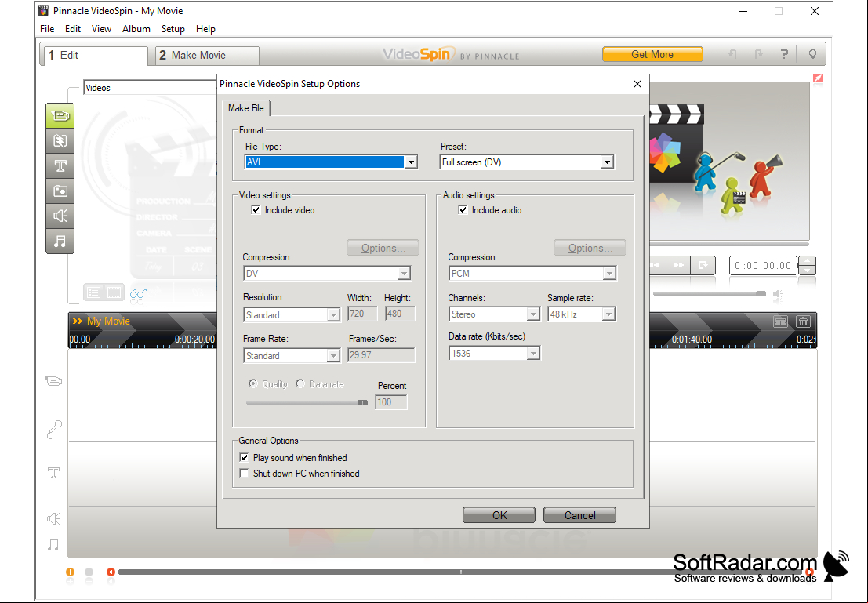Click the fast forward playback button
Viewport: 868px width, 603px height.
pos(679,265)
